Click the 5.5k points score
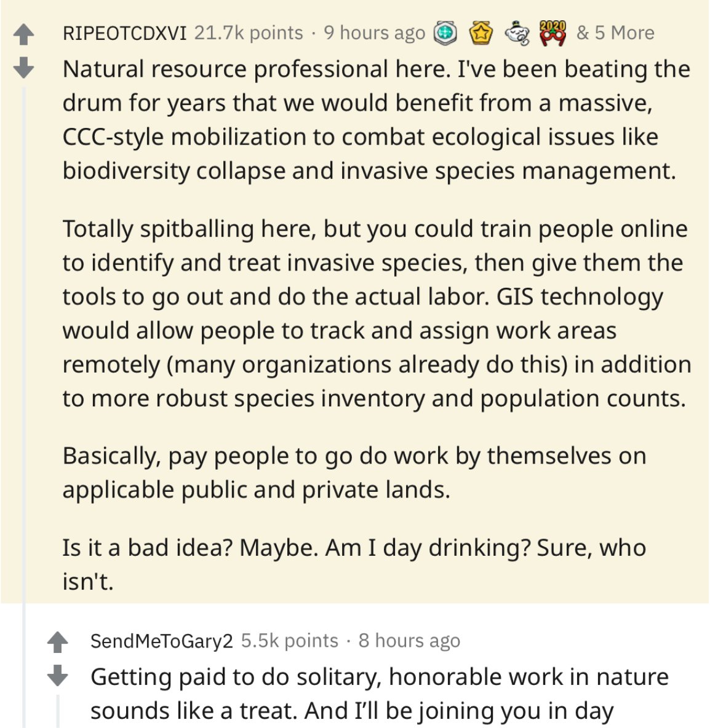 tap(289, 641)
